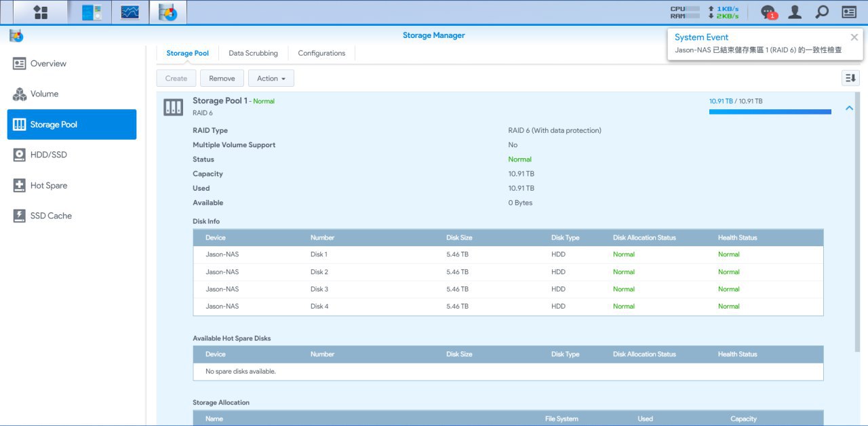Open the HDD/SSD sidebar section
Screen dimensions: 868x426
tap(48, 155)
